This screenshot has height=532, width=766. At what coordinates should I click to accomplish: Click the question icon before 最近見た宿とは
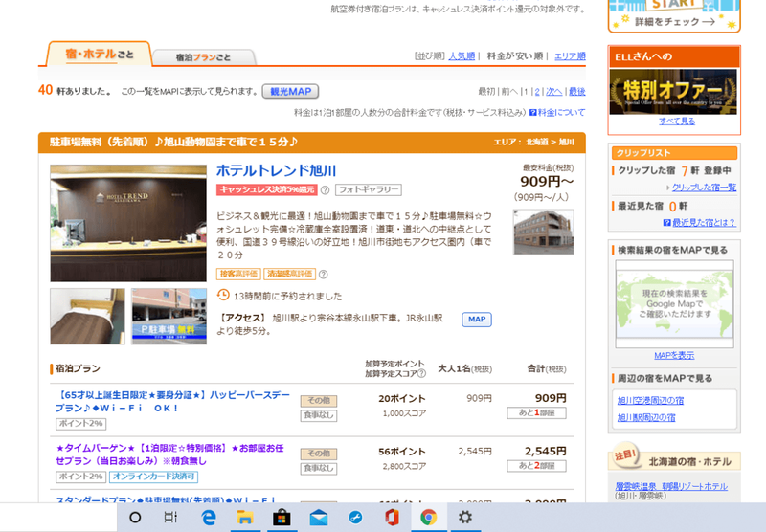666,223
